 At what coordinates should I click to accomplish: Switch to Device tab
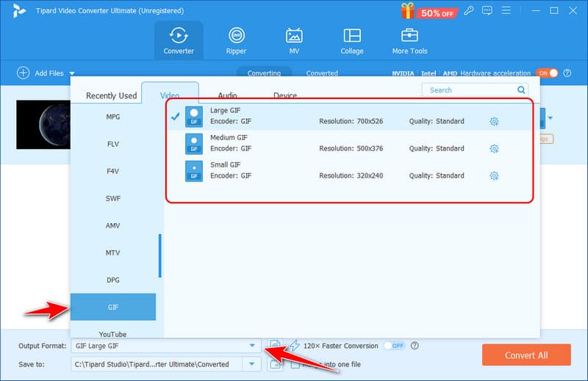pos(285,95)
